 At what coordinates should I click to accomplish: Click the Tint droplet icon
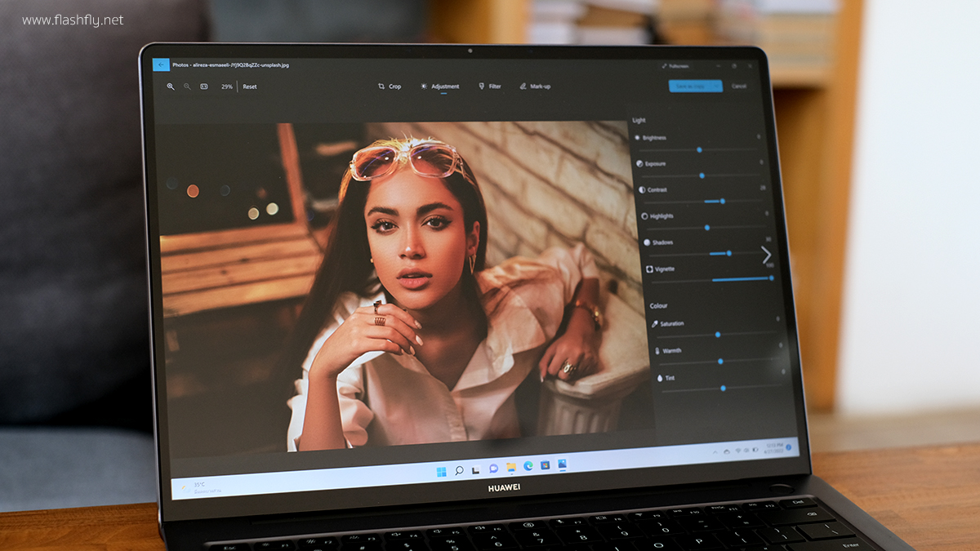(659, 378)
